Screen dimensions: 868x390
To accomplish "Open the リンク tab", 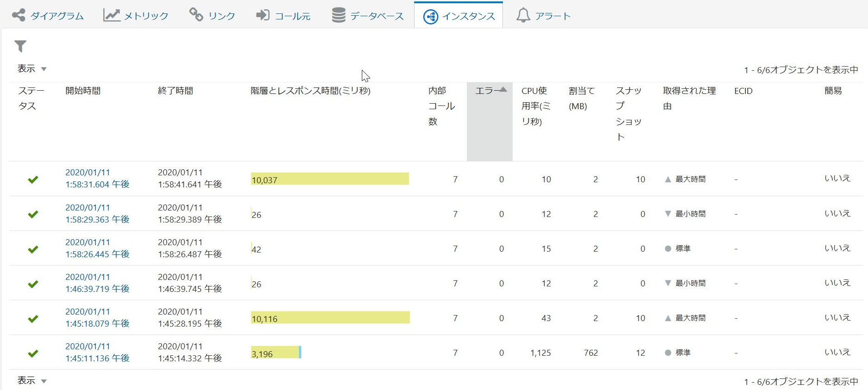I will 212,16.
